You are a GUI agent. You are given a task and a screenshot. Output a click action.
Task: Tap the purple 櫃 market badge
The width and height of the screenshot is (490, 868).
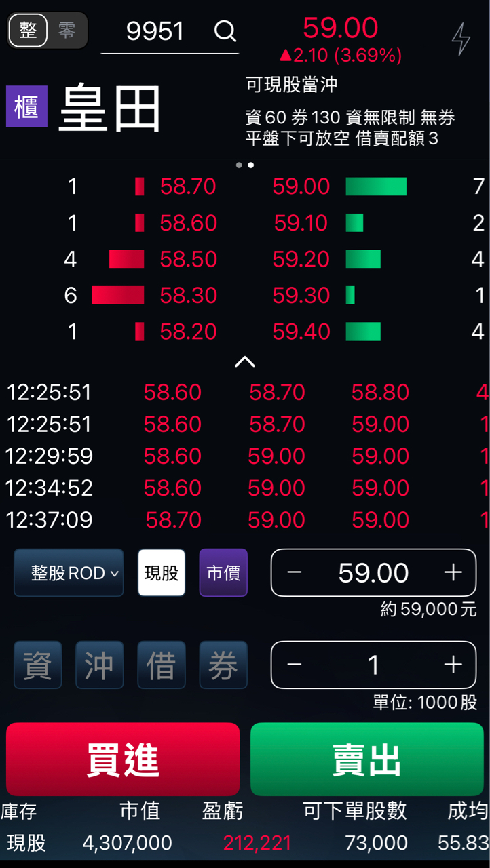(27, 106)
